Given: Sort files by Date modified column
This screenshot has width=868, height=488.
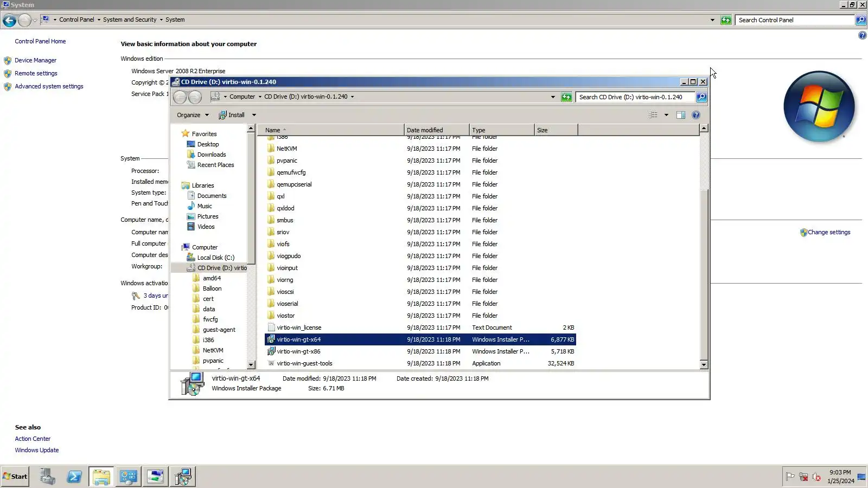Looking at the screenshot, I should [x=437, y=130].
